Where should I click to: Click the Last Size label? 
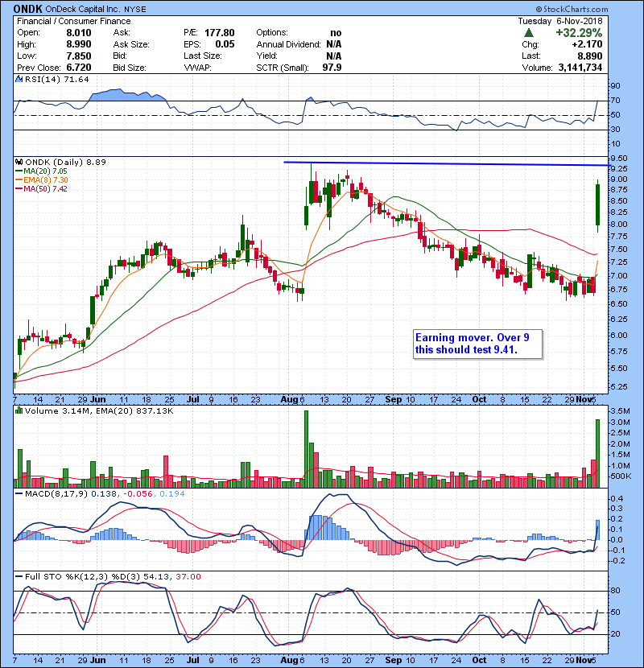[x=202, y=56]
